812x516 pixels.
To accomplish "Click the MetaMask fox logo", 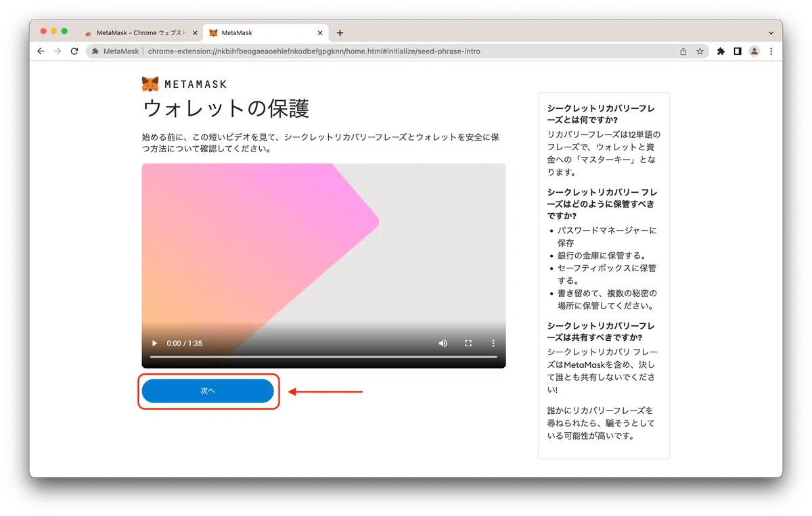I will point(150,84).
